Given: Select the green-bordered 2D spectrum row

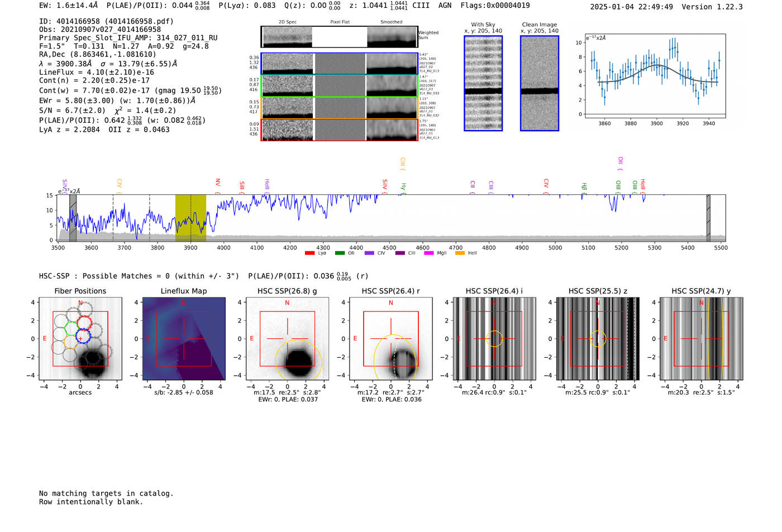Looking at the screenshot, I should [x=340, y=86].
